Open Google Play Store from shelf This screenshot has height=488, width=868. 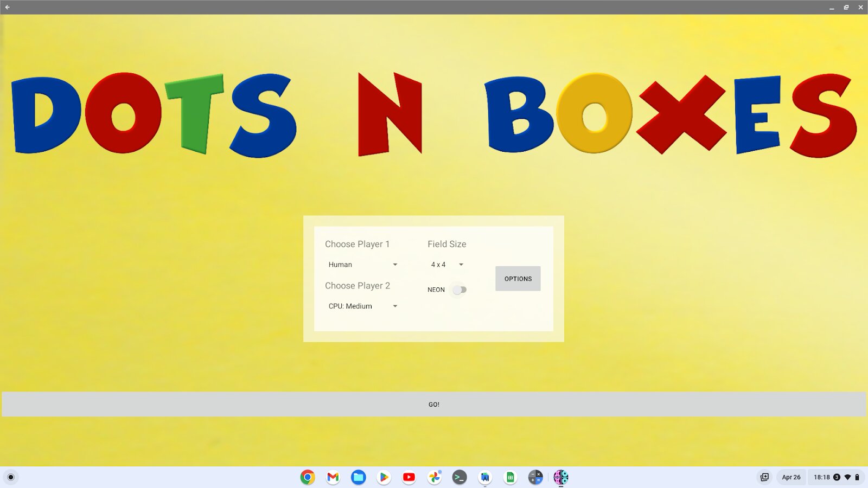pos(384,477)
